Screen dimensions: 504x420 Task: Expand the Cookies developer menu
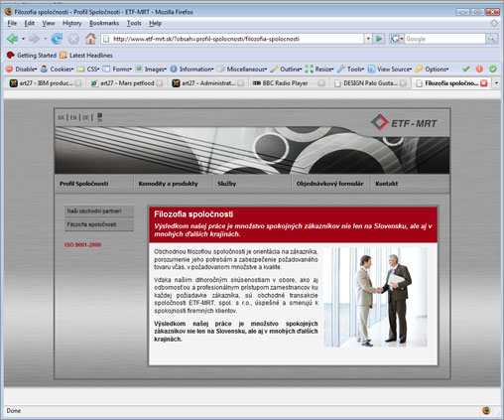coord(57,70)
